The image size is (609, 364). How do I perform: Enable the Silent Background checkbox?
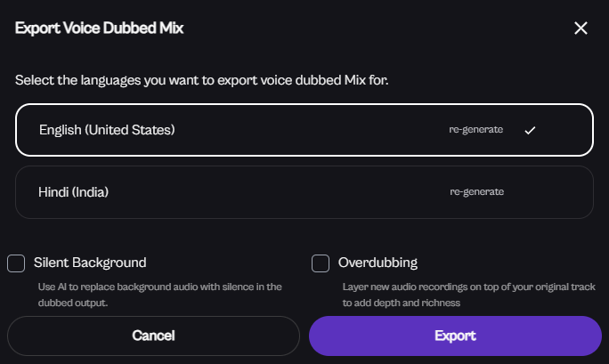coord(16,263)
